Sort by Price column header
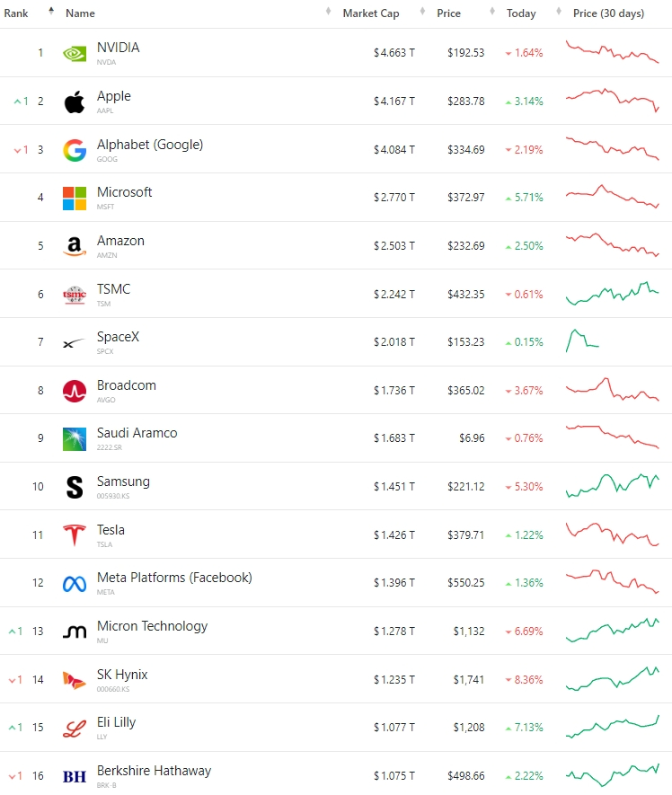 click(449, 13)
